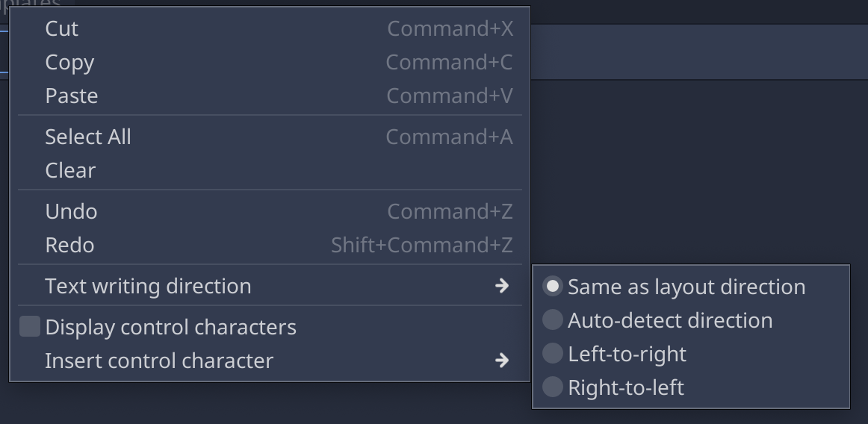Expand Text writing direction submenu
The width and height of the screenshot is (868, 424).
(270, 286)
